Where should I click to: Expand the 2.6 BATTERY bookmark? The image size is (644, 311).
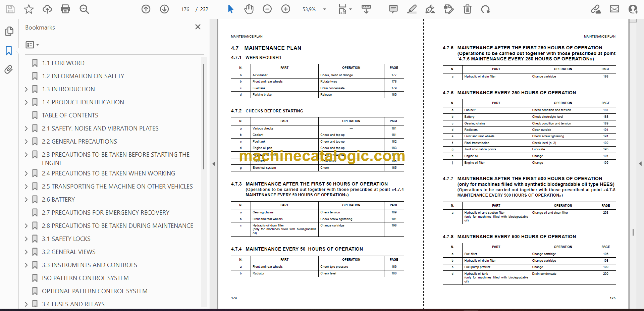pos(26,200)
